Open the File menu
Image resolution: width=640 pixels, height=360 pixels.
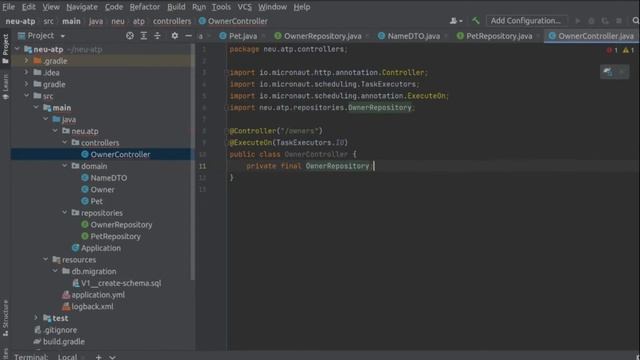point(8,7)
